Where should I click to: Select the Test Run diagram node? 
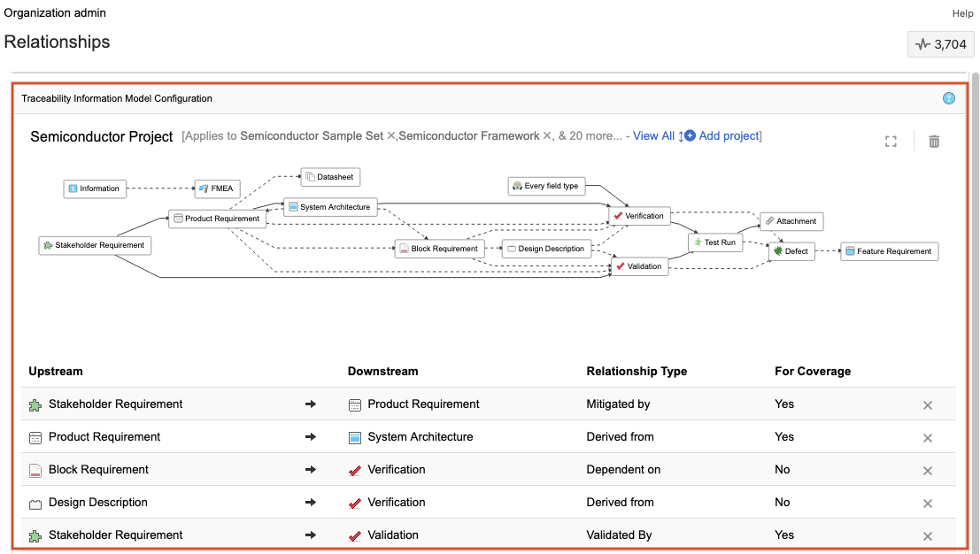[715, 242]
